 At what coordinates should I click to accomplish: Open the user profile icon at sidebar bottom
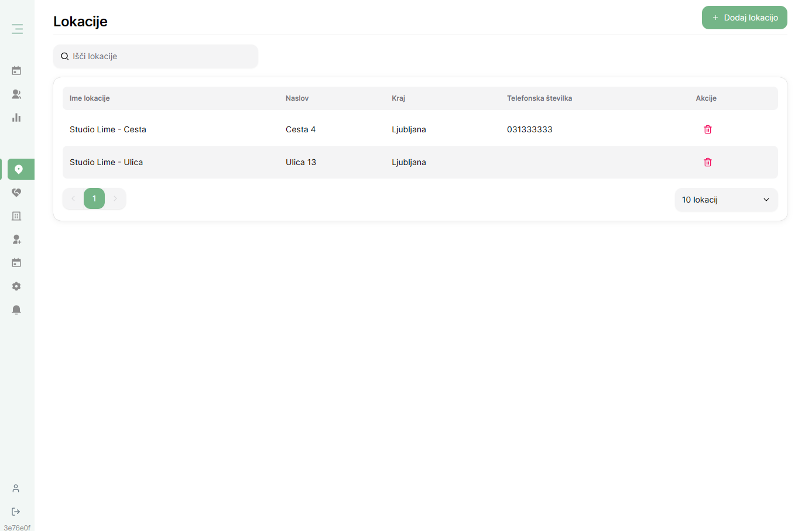click(x=16, y=488)
